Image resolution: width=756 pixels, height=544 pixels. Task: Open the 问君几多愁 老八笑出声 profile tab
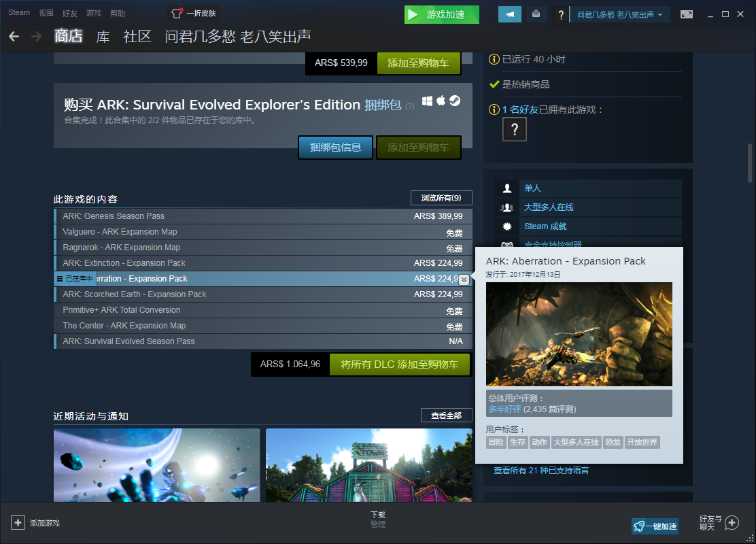click(238, 36)
